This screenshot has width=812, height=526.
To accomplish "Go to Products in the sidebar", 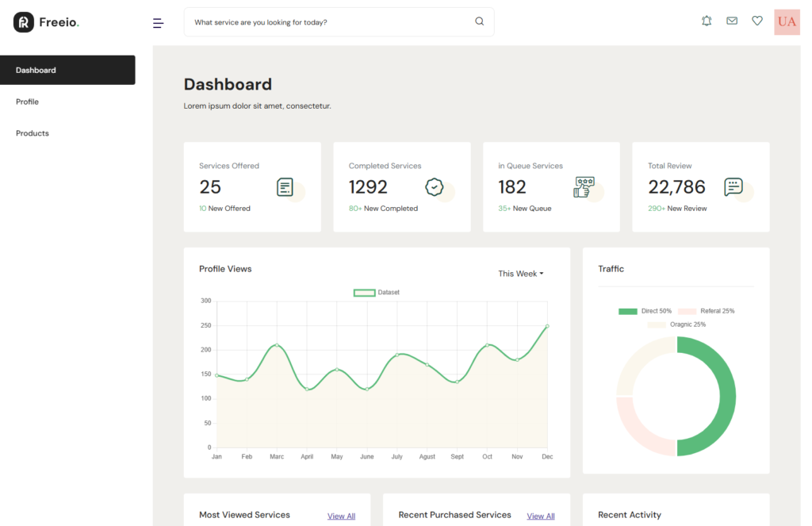I will click(33, 133).
